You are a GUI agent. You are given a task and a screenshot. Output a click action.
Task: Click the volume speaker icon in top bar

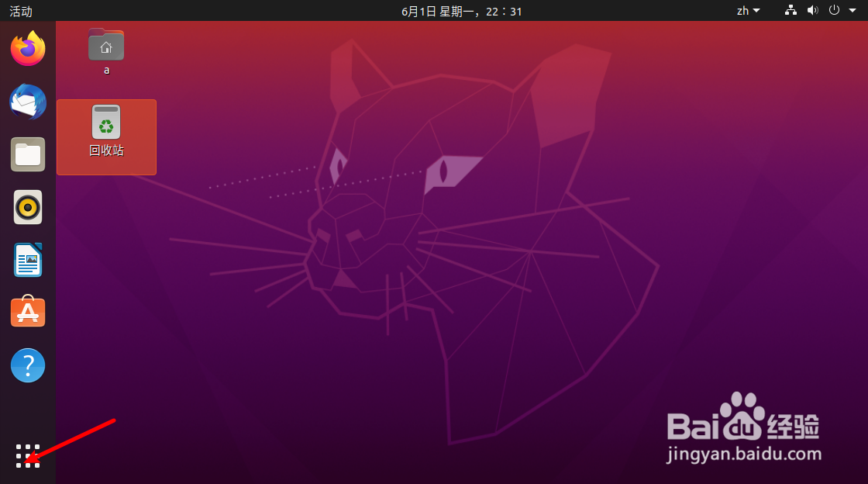coord(812,11)
